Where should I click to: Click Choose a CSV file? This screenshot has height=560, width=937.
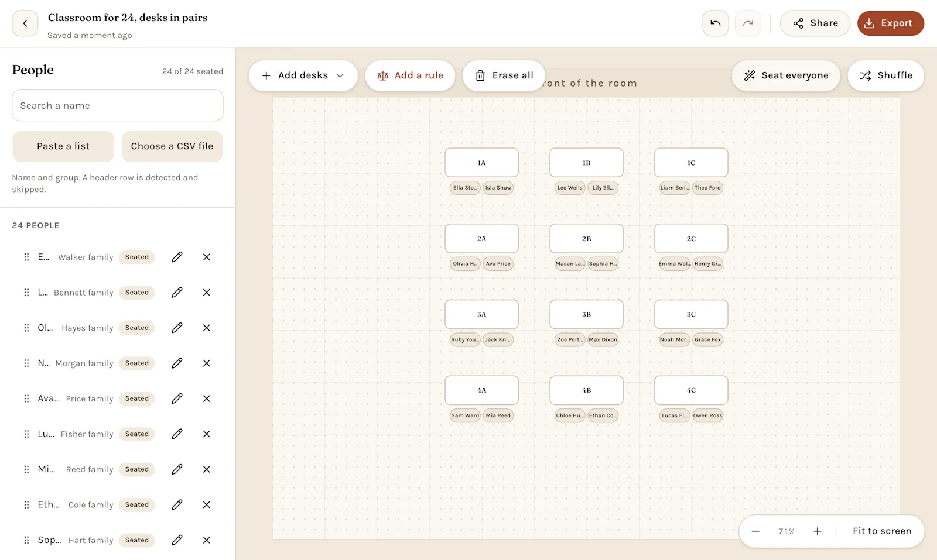coord(172,146)
